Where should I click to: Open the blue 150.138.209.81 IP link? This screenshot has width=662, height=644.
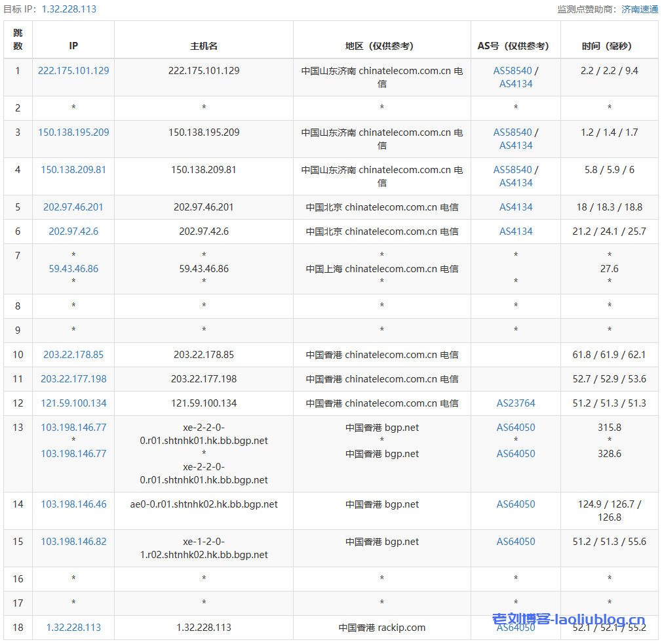point(73,170)
